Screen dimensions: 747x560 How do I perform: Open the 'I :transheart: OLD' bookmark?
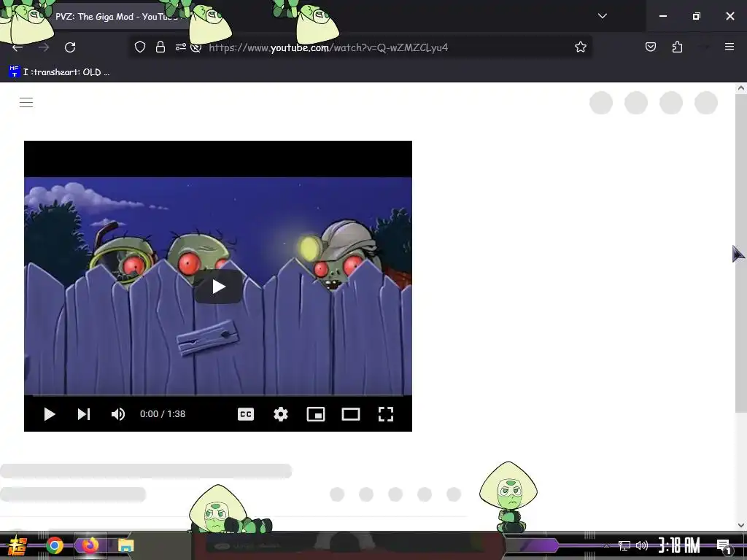pyautogui.click(x=59, y=72)
